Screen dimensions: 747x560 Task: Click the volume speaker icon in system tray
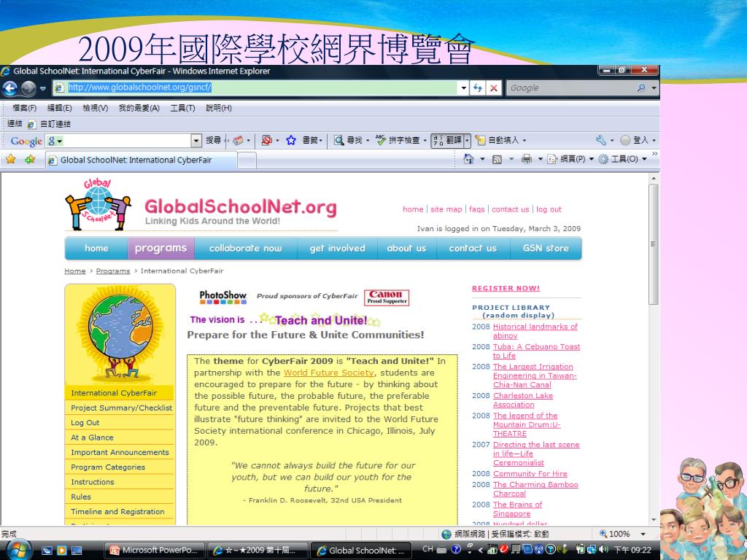603,550
